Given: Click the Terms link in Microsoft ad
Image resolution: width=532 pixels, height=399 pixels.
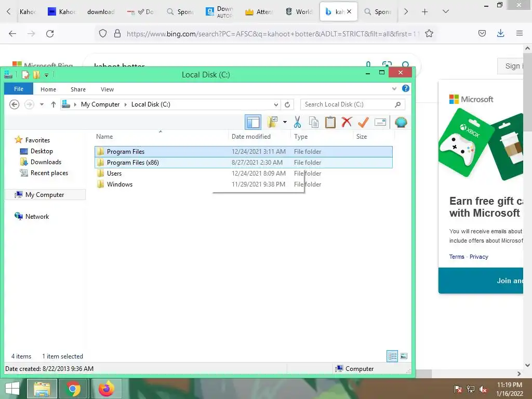Looking at the screenshot, I should coord(457,257).
